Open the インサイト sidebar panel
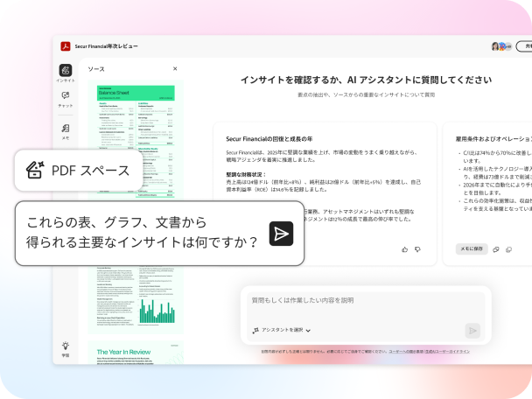 tap(66, 73)
